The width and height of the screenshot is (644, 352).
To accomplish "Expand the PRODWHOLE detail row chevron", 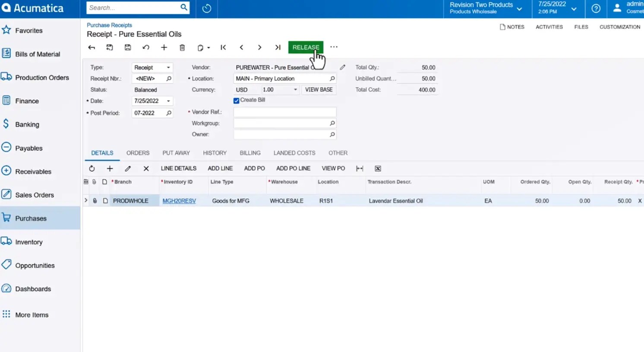I will click(85, 200).
